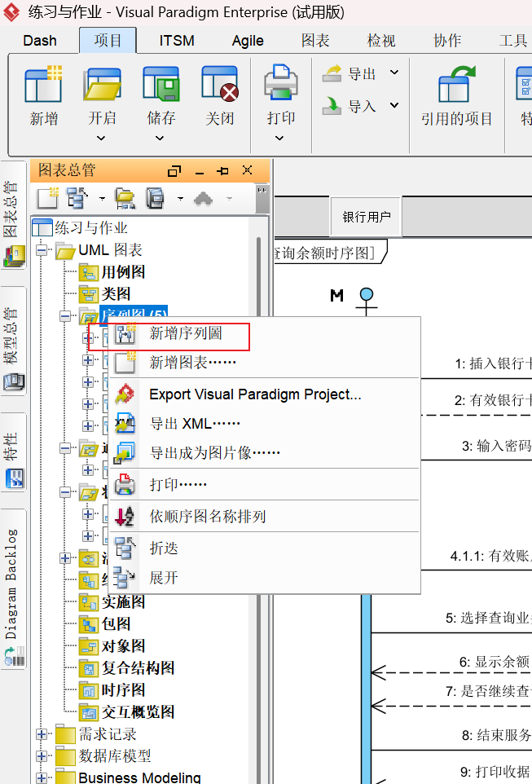Select the 时序图 tree node
This screenshot has width=532, height=784.
(123, 690)
